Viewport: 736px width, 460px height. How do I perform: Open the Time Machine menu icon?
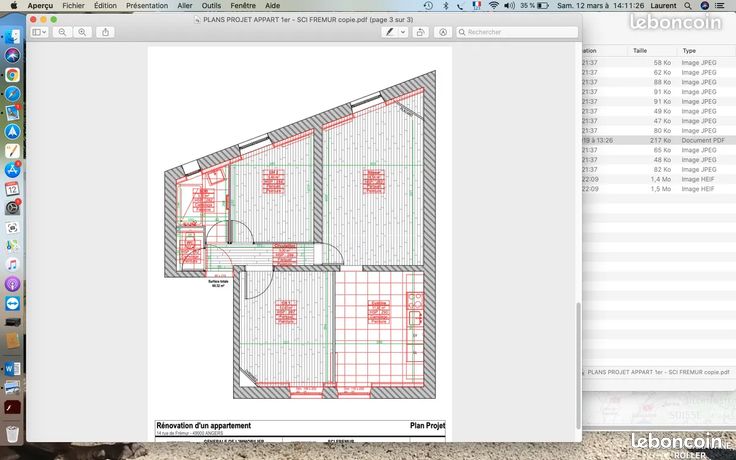[428, 6]
